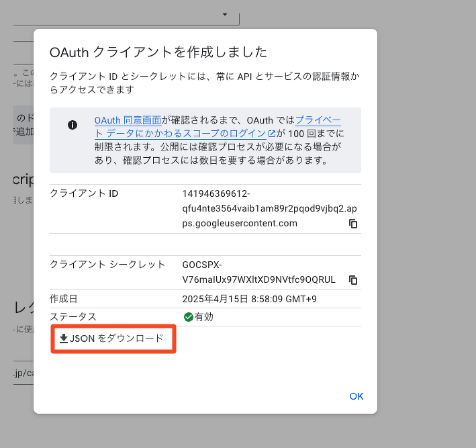Click the external-link icon after ログイン
Image resolution: width=476 pixels, height=448 pixels.
point(271,133)
